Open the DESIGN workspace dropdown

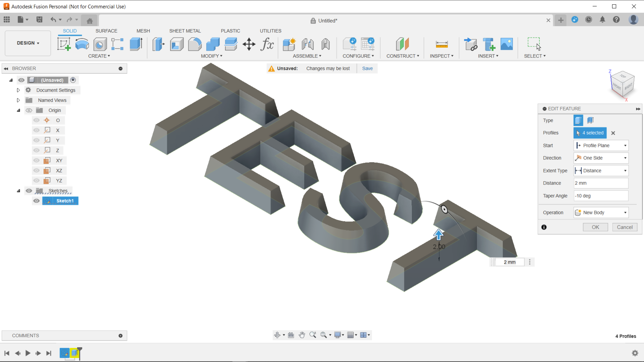click(x=28, y=43)
